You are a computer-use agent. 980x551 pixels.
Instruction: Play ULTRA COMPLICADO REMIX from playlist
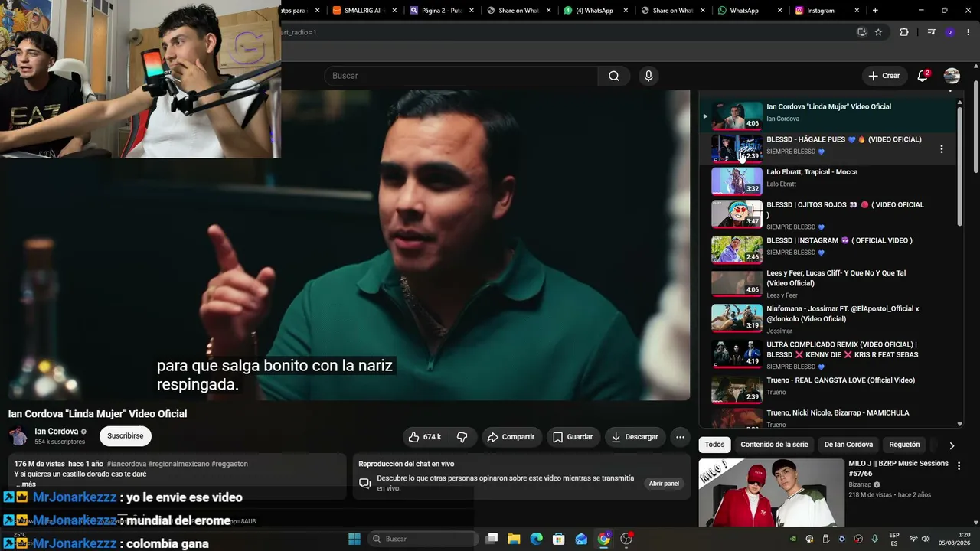coord(827,355)
